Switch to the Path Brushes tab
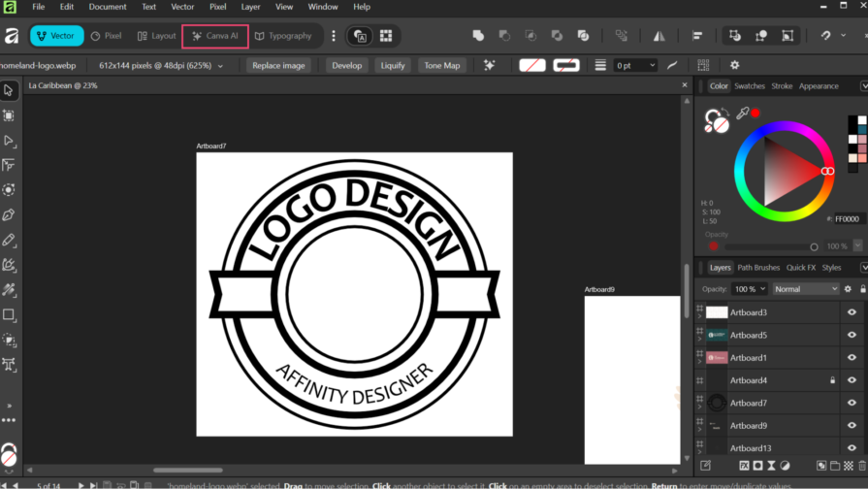Viewport: 868px width, 489px height. [x=758, y=268]
